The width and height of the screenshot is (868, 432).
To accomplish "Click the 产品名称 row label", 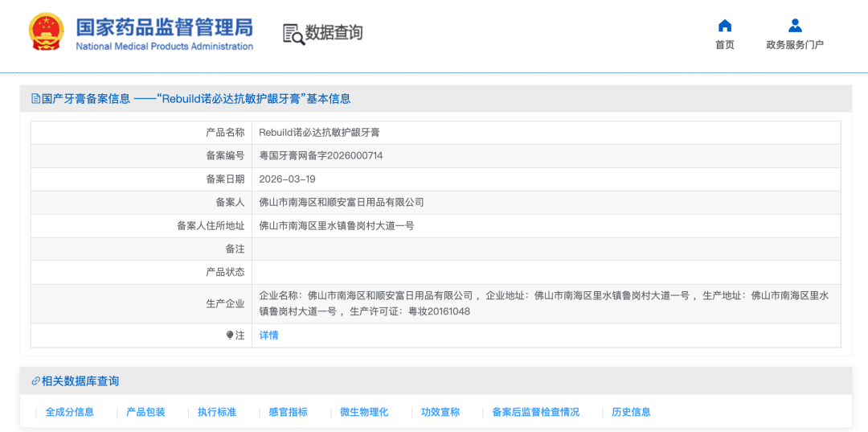I will 225,133.
